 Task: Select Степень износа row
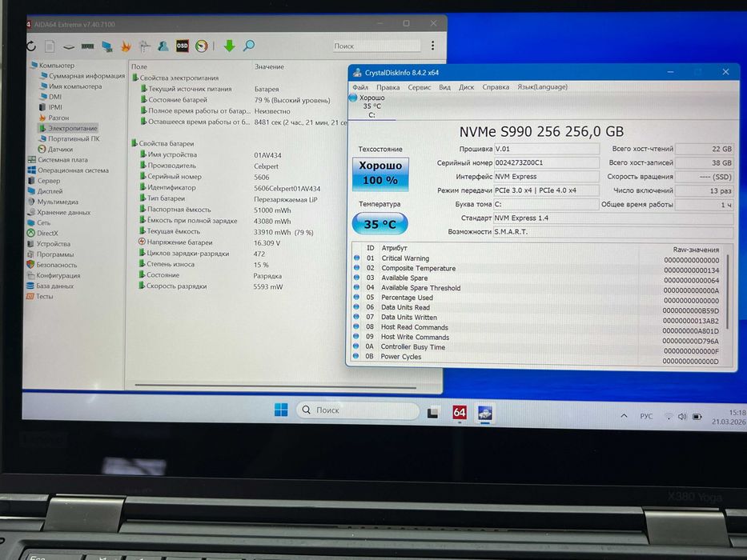click(241, 264)
